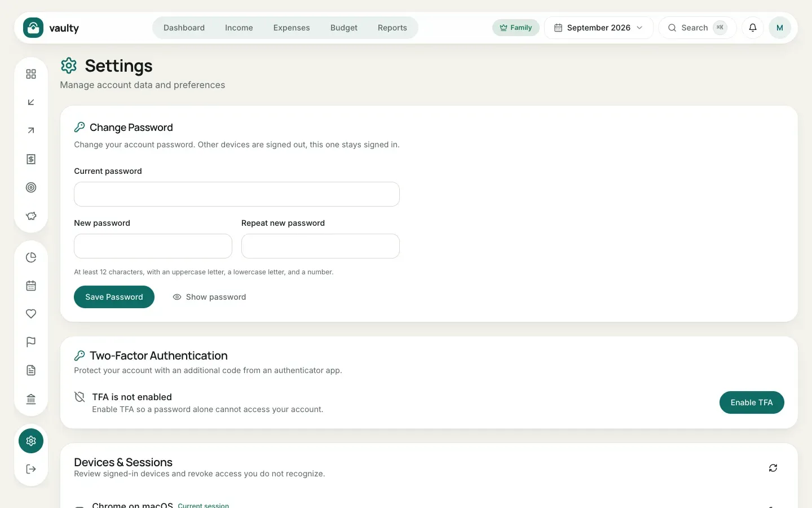This screenshot has width=812, height=508.
Task: Open the document sidebar icon
Action: [x=31, y=370]
